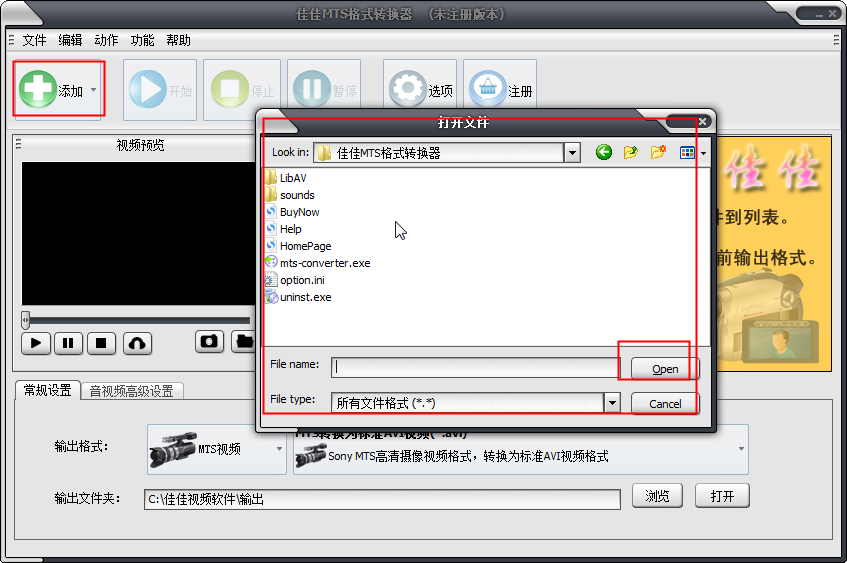The image size is (847, 563).
Task: Stop the video preview playback
Action: [101, 343]
